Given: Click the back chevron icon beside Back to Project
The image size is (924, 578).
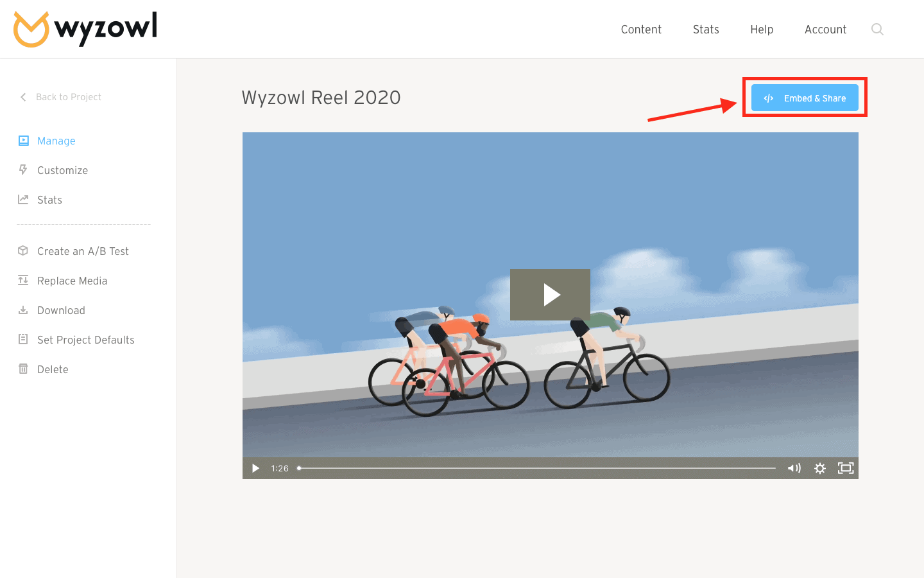Looking at the screenshot, I should pyautogui.click(x=23, y=97).
